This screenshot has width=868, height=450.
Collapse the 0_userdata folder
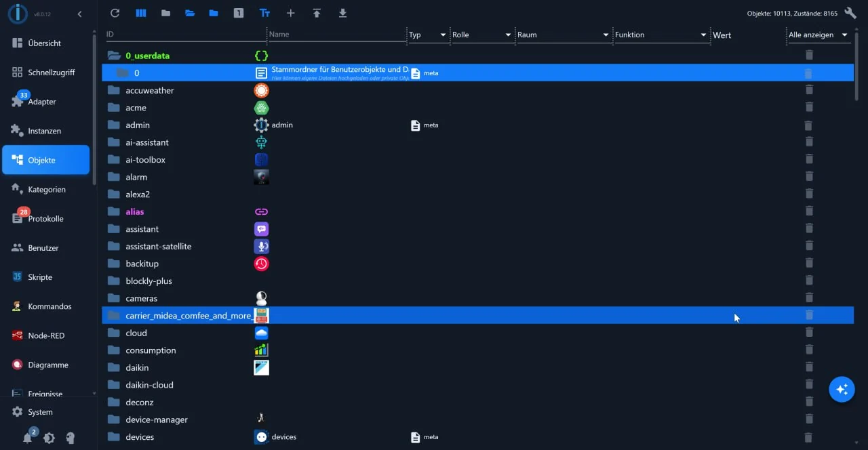click(114, 56)
